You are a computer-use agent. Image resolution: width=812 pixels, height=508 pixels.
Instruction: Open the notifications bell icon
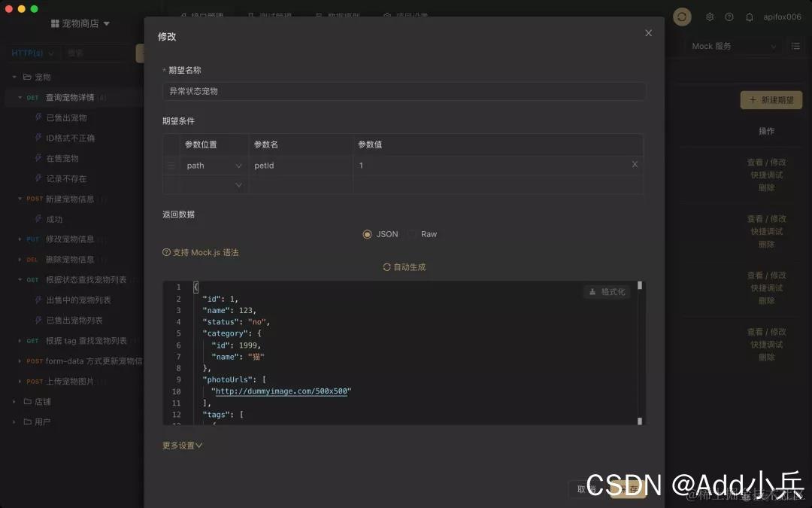pos(748,17)
